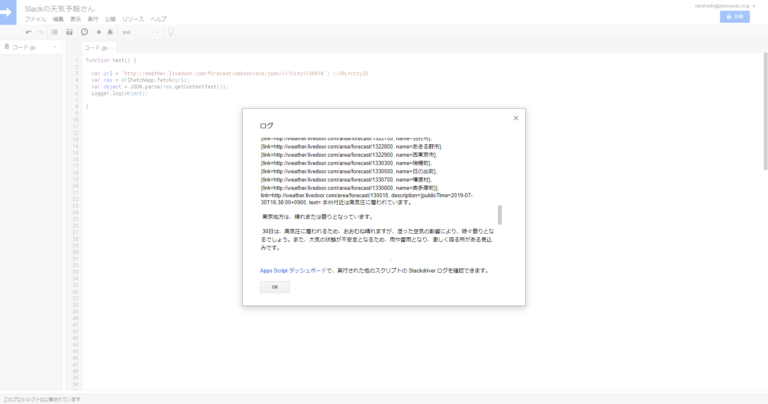Click the indent toolbar icon
768x404 pixels.
point(53,32)
